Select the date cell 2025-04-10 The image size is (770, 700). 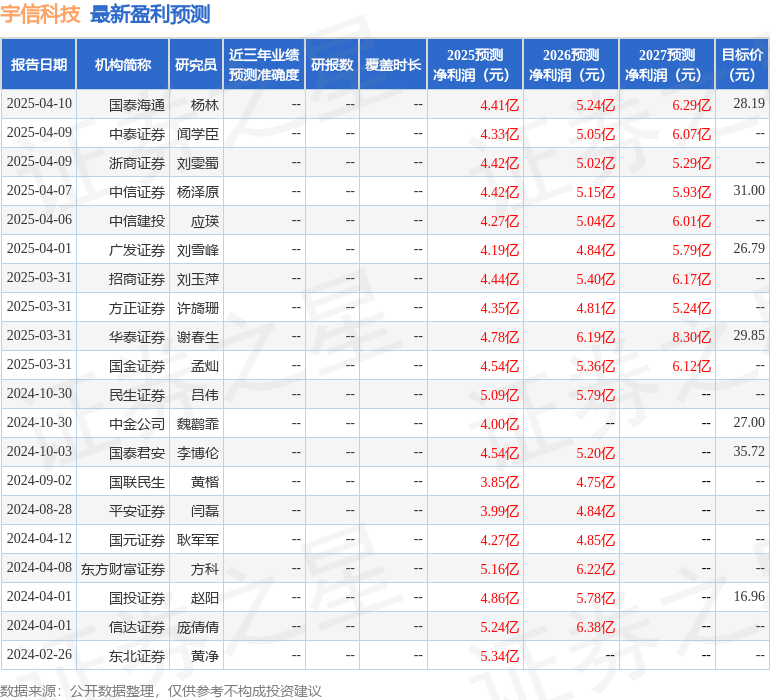click(x=39, y=104)
